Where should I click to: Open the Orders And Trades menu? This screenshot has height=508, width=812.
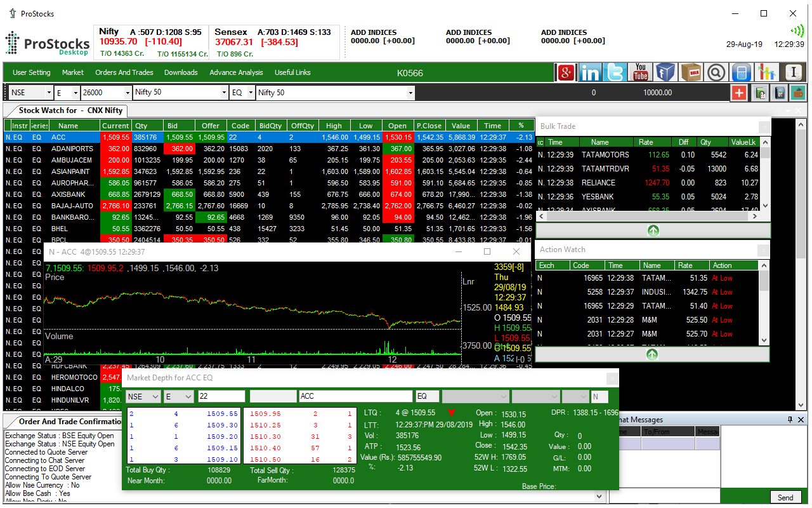124,72
